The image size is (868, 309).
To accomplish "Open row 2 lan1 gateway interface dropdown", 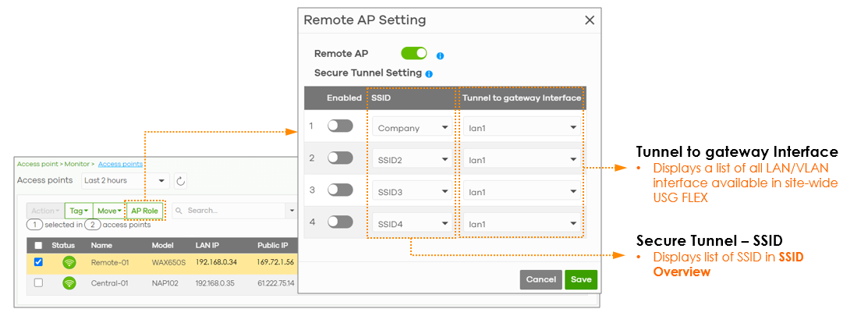I will (522, 160).
